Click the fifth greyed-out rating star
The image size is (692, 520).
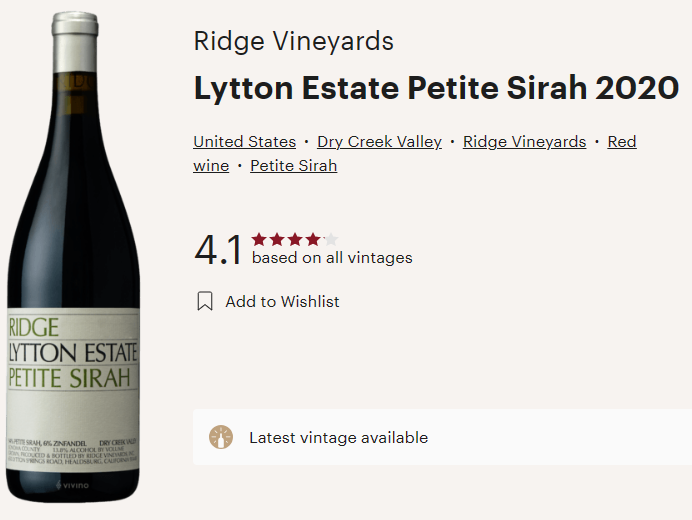331,239
